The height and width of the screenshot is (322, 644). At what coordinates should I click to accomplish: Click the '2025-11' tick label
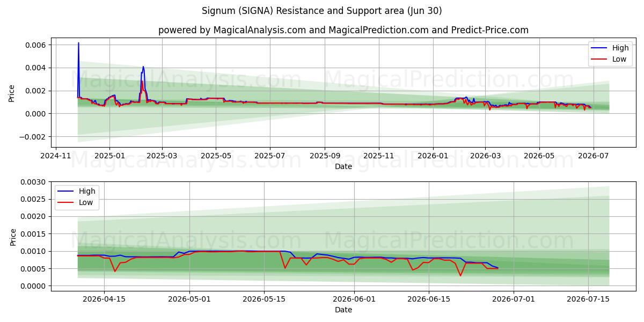[x=379, y=156]
